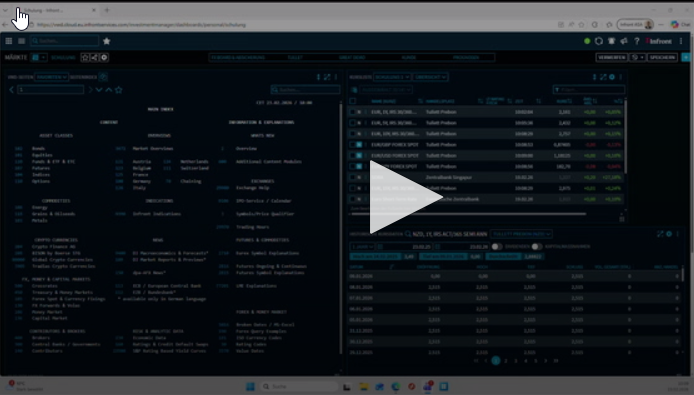
Task: Open the Kursliste panel gear settings
Action: tap(612, 77)
